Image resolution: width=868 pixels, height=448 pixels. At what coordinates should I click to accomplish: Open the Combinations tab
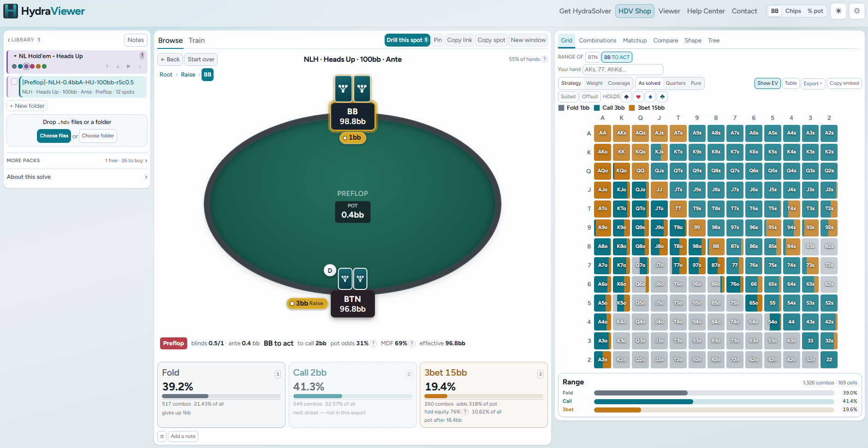click(x=597, y=41)
